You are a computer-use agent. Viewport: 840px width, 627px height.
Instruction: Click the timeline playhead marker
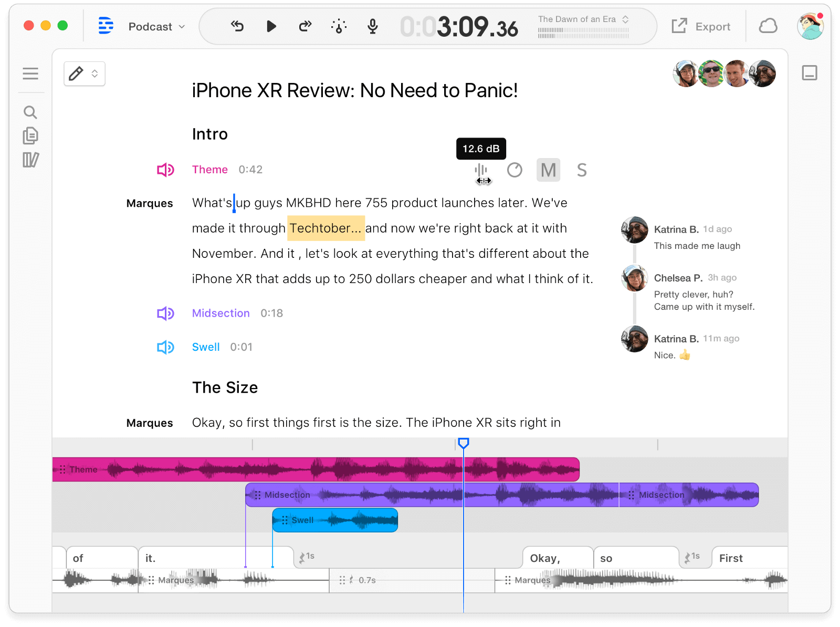click(x=463, y=443)
